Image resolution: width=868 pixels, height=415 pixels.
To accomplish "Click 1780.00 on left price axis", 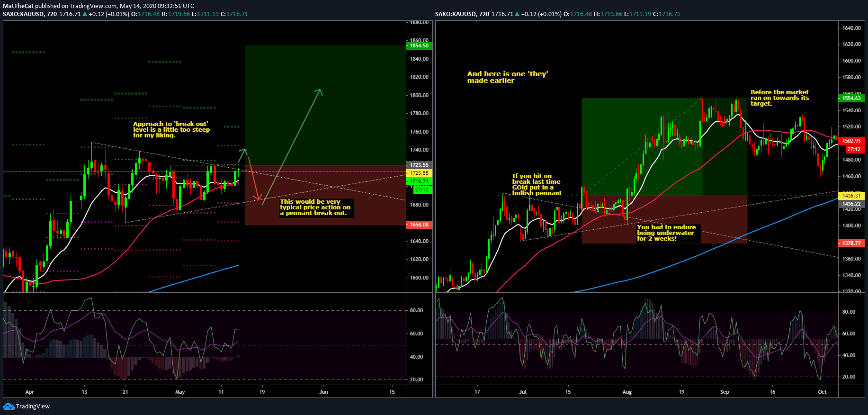I will pos(419,113).
